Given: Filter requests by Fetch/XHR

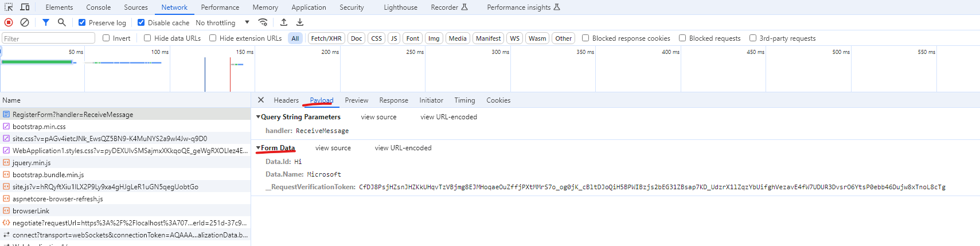Looking at the screenshot, I should pos(326,38).
